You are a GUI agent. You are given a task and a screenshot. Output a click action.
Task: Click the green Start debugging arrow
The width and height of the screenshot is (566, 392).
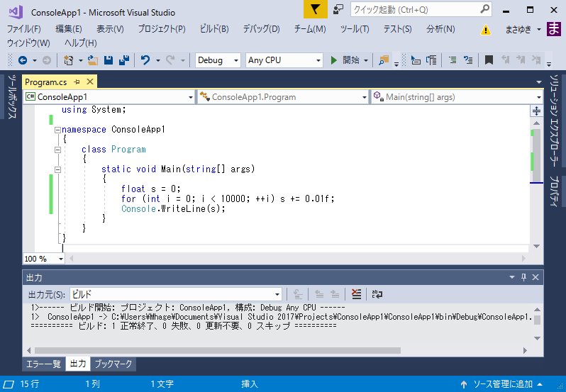(x=334, y=60)
